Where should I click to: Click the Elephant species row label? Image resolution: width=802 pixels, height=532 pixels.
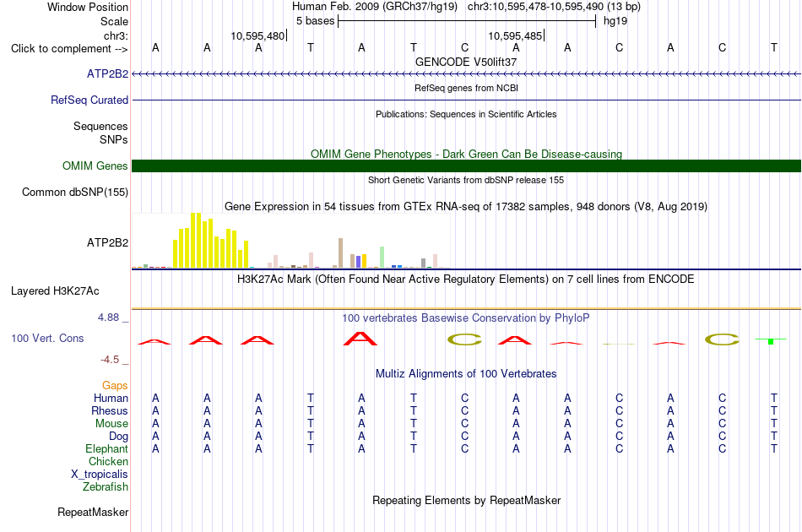(x=106, y=448)
